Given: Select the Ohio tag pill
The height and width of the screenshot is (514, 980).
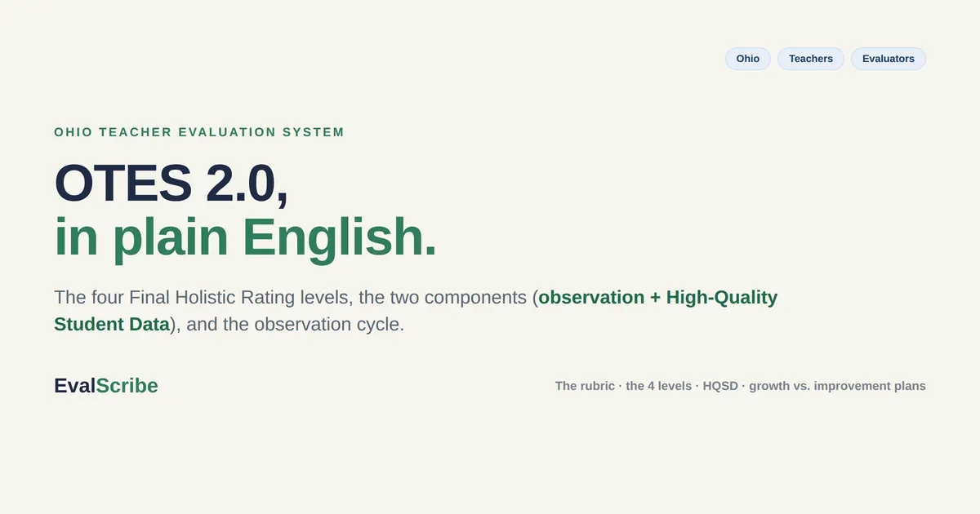Looking at the screenshot, I should click(747, 59).
